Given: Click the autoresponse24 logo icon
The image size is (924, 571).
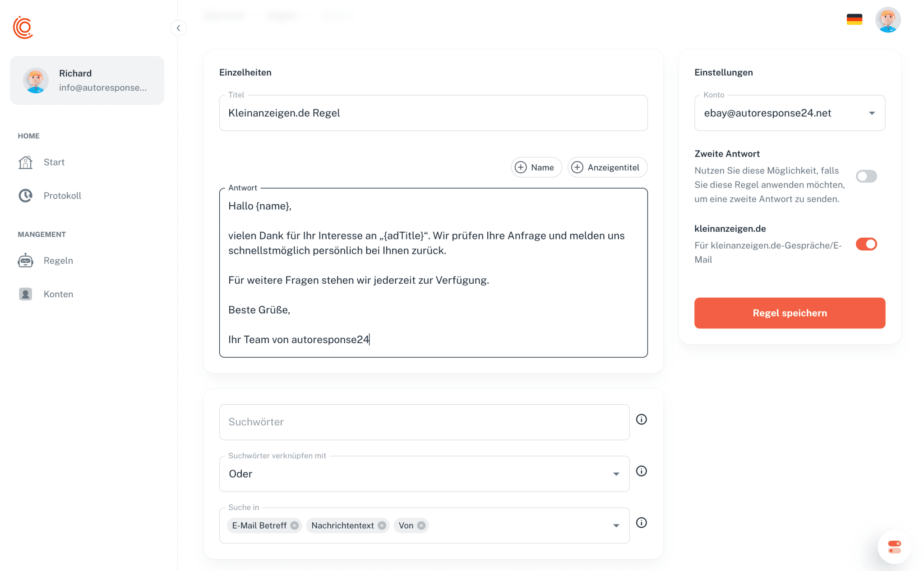Looking at the screenshot, I should (23, 28).
